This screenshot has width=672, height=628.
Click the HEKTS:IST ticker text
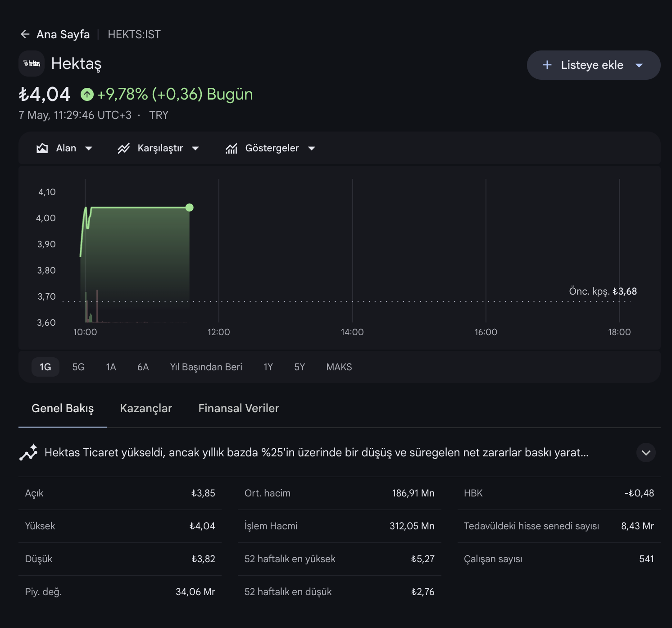[134, 34]
